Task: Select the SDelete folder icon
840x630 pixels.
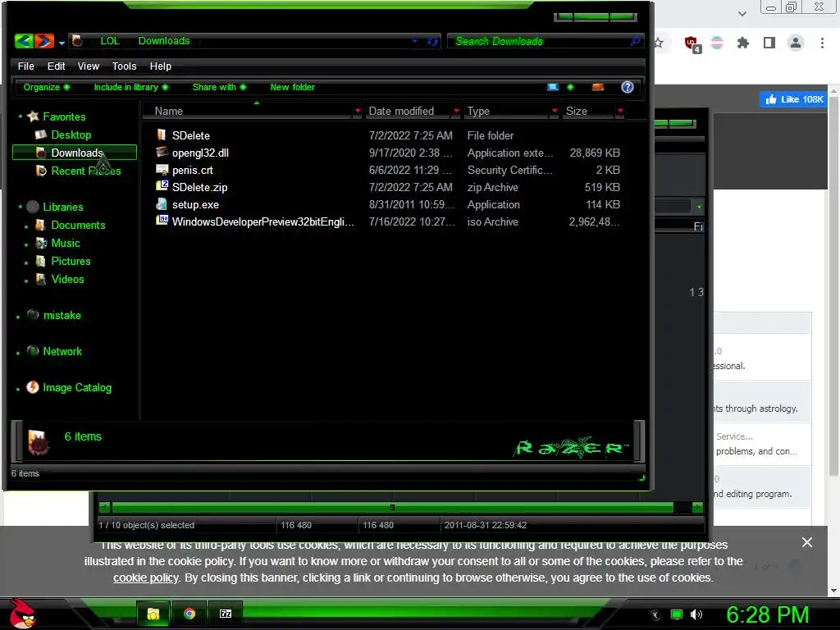Action: click(x=162, y=135)
